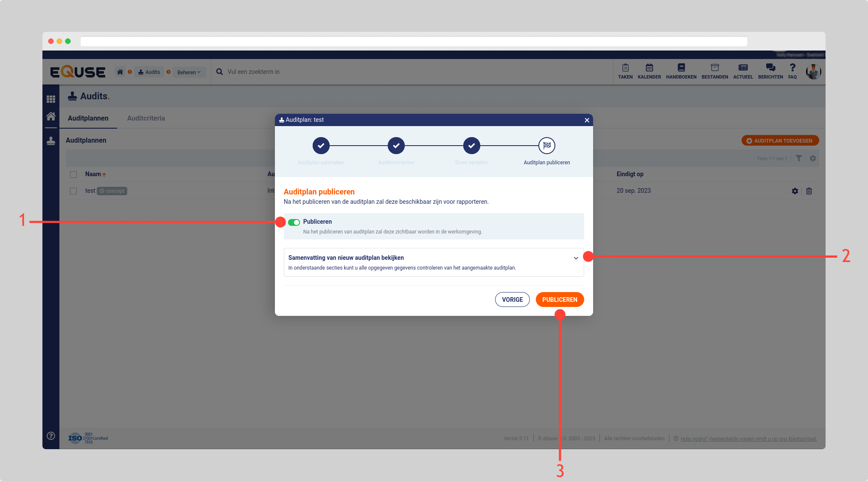This screenshot has height=481, width=868.
Task: Sort by the Eindigt op column header
Action: point(630,174)
